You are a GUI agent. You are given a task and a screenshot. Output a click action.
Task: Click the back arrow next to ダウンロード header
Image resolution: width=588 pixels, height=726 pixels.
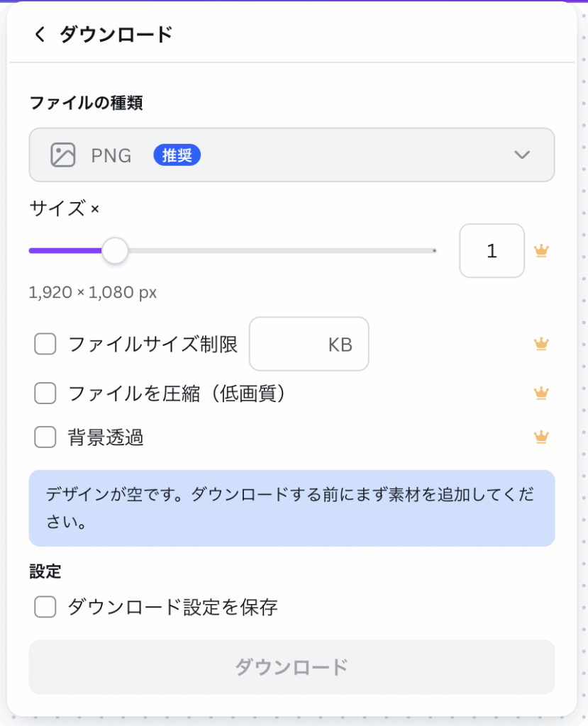click(x=40, y=34)
